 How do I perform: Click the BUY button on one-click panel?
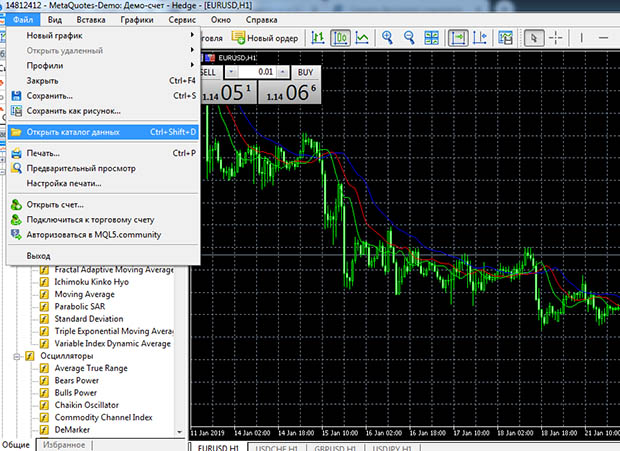coord(305,72)
